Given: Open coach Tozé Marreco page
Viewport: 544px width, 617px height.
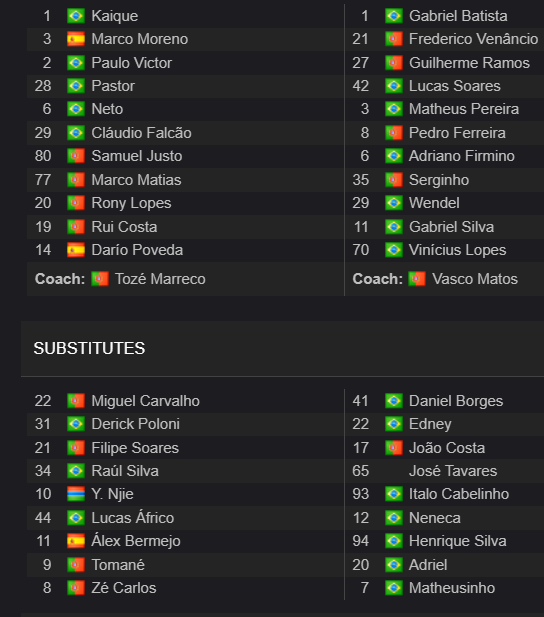Looking at the screenshot, I should [x=160, y=279].
